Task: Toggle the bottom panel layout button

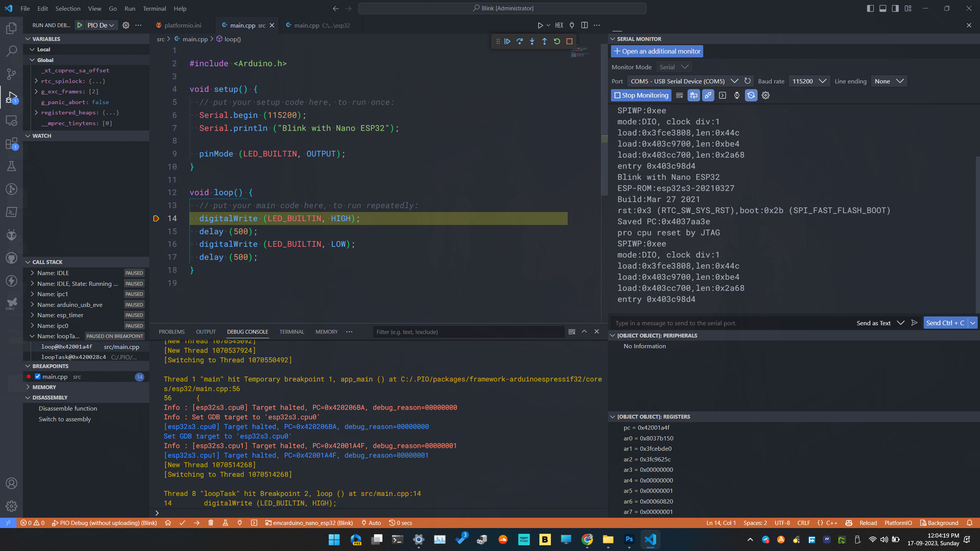Action: [x=883, y=8]
